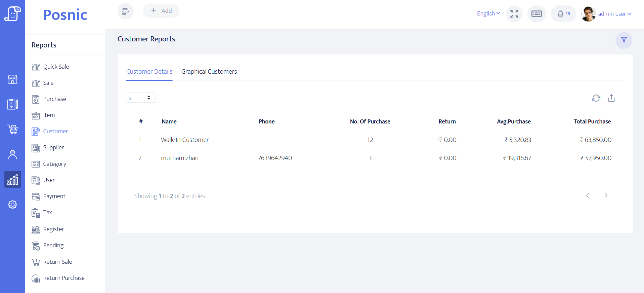Image resolution: width=644 pixels, height=293 pixels.
Task: Select the Customer Details tab
Action: click(149, 72)
